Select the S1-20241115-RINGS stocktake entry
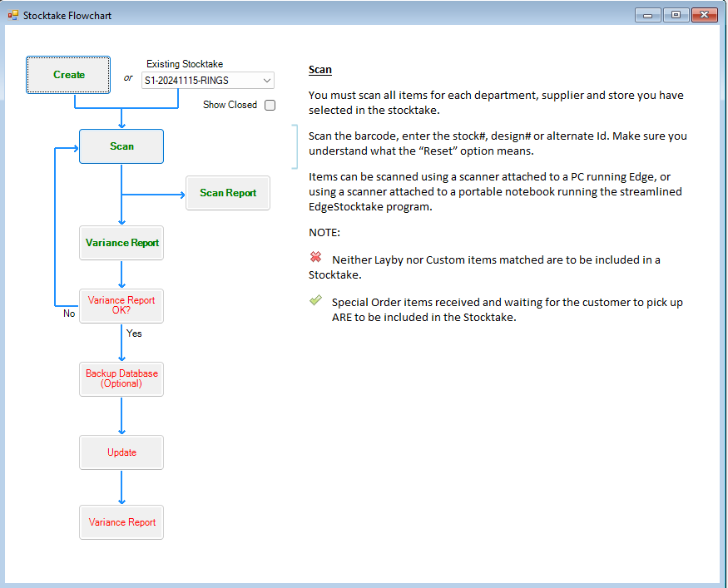728x588 pixels. click(200, 80)
